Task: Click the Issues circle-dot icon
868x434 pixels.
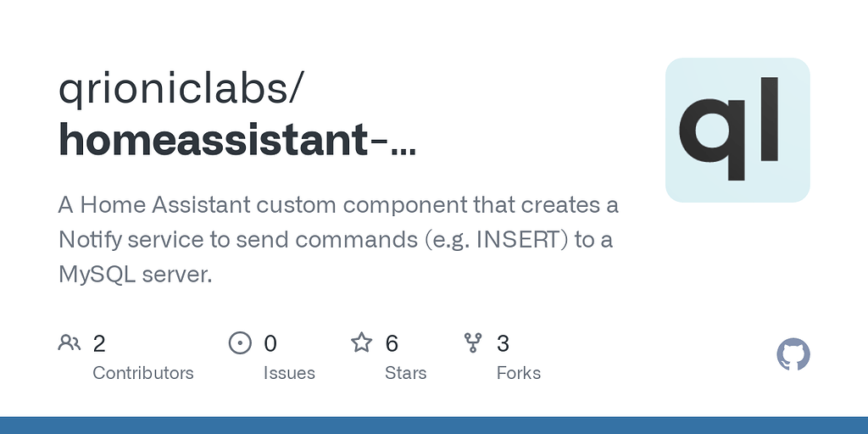Action: [240, 342]
